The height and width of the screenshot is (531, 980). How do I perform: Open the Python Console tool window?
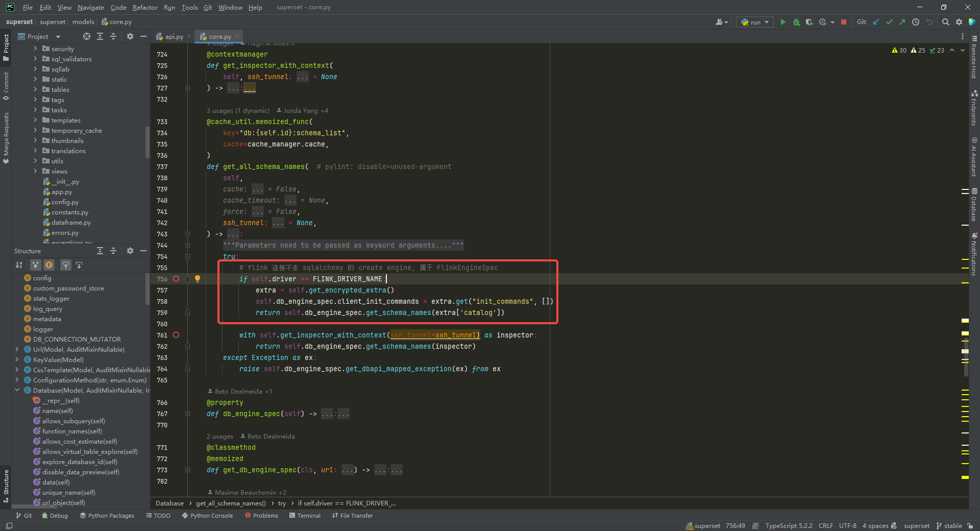pos(207,516)
